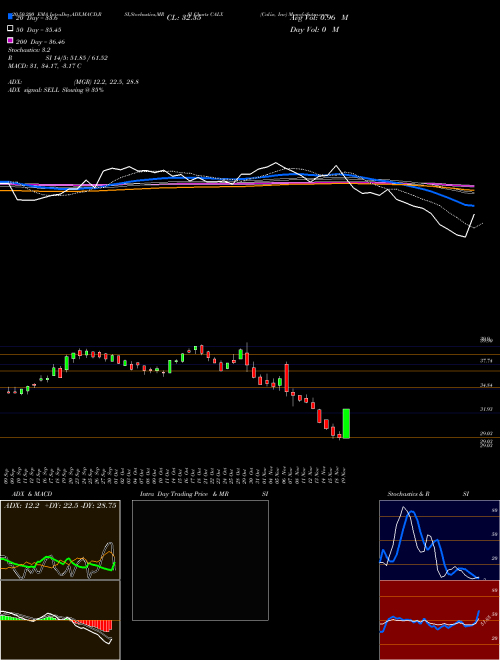
Task: Click the blue 20 Day legend swatch
Action: (x=10, y=16)
